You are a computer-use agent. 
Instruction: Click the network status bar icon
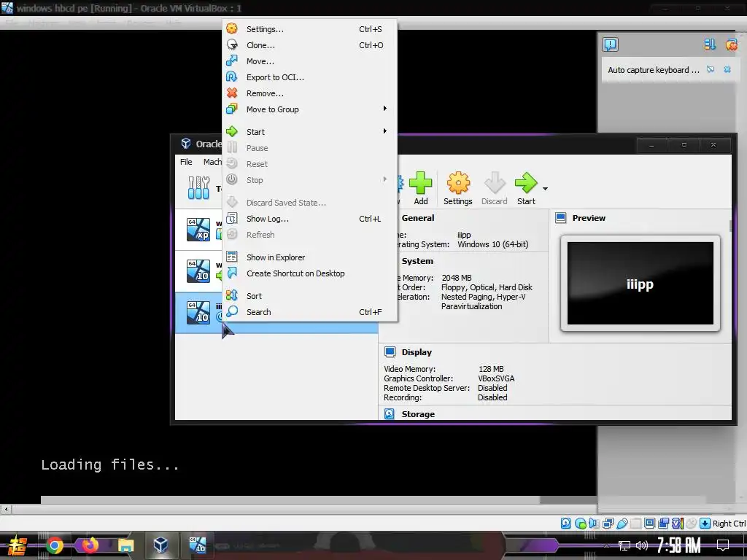click(608, 524)
